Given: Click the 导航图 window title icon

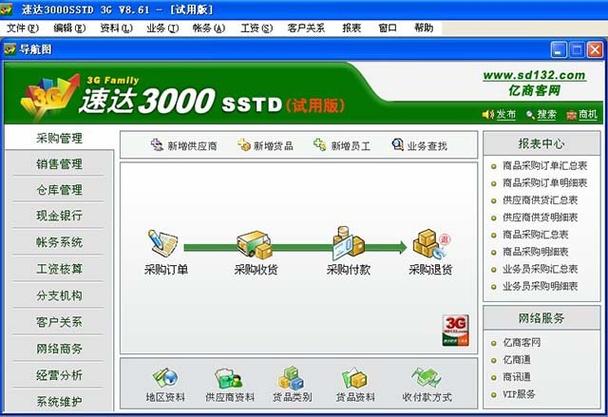Looking at the screenshot, I should click(x=10, y=49).
